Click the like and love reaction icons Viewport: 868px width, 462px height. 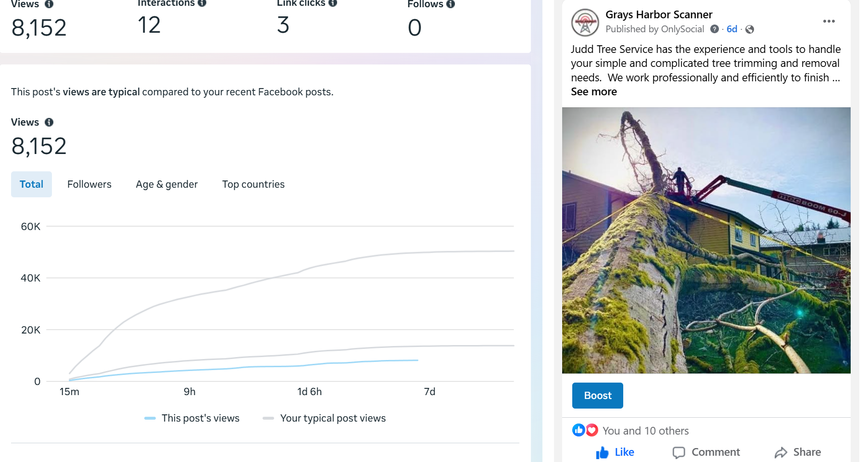point(585,430)
